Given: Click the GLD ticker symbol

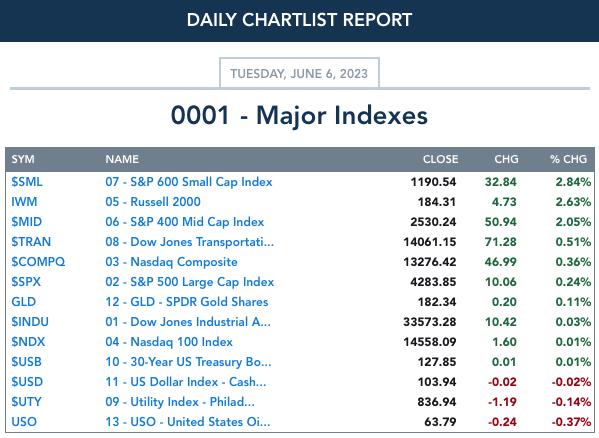Looking at the screenshot, I should click(x=23, y=302).
